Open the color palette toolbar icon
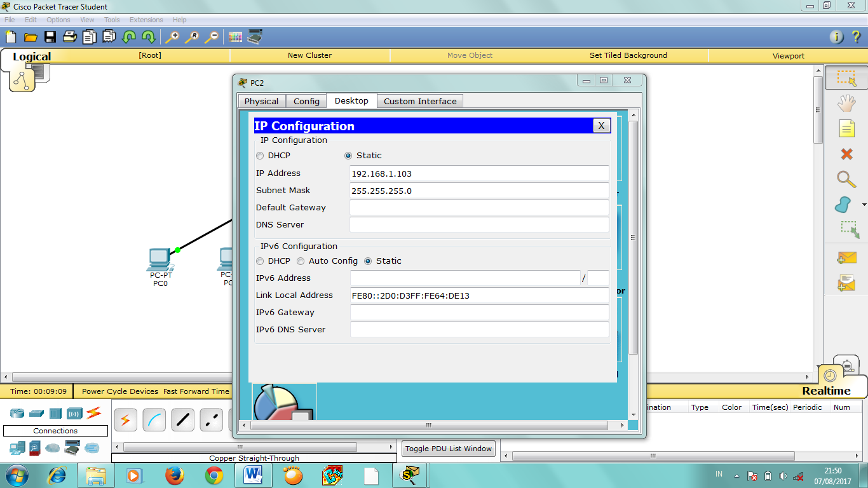 click(x=236, y=37)
